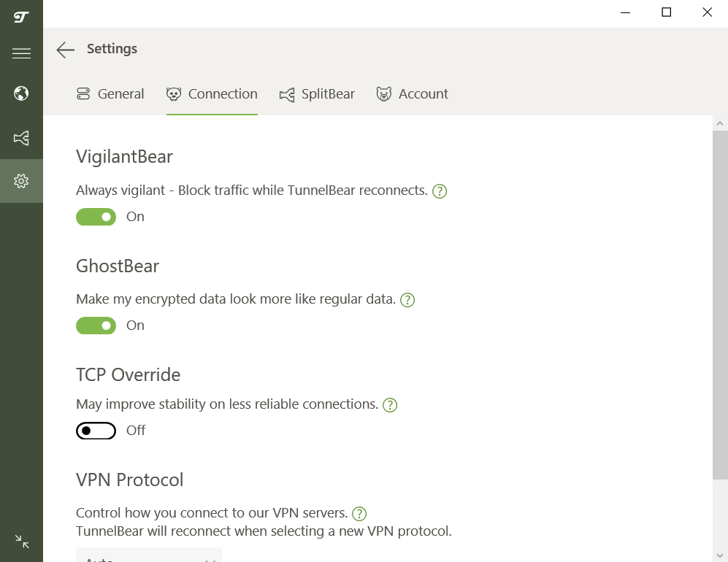Click the 'TCP Override' heading

128,374
